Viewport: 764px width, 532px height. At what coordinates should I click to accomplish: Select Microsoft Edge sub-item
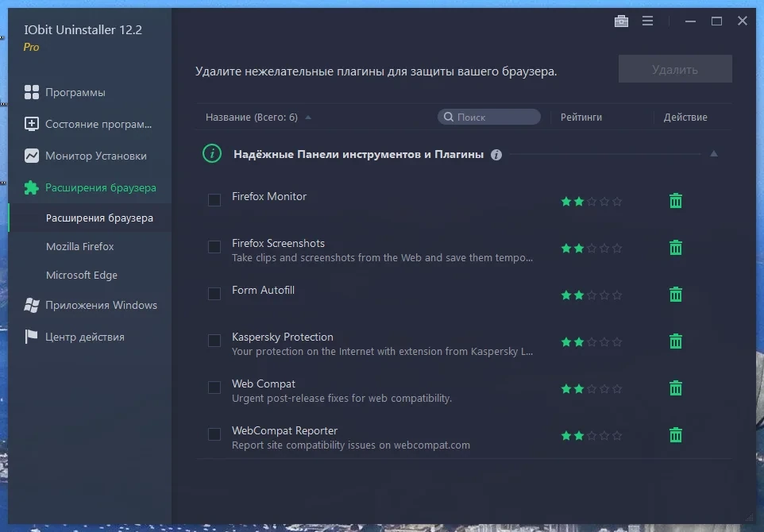pos(91,276)
